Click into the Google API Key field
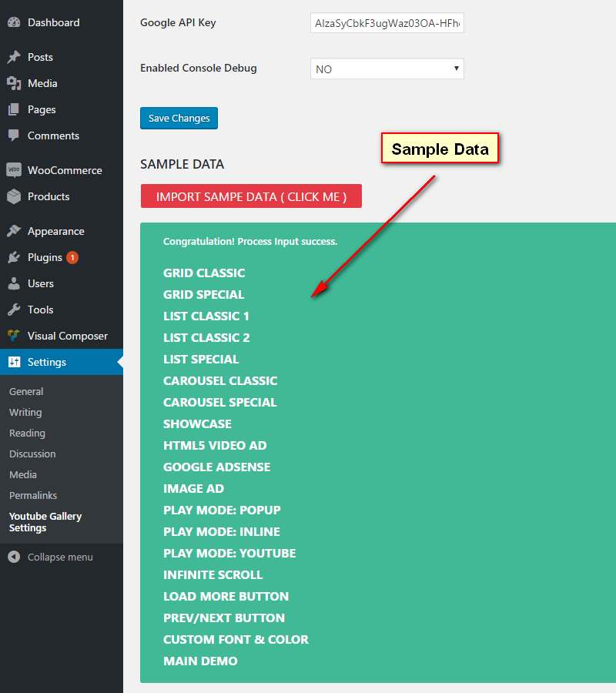The image size is (616, 693). point(387,23)
